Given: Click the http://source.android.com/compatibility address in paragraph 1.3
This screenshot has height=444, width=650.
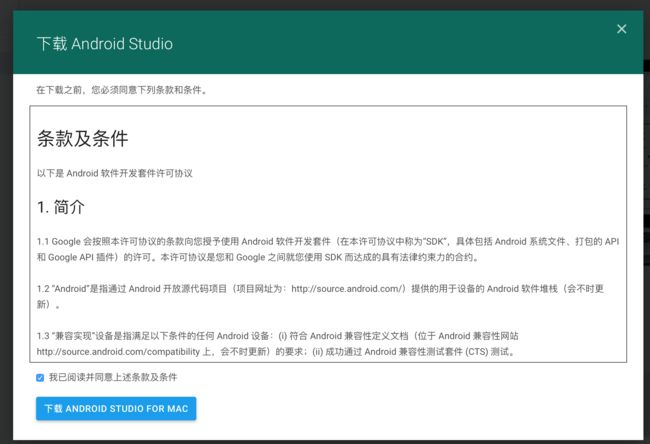Looking at the screenshot, I should pyautogui.click(x=118, y=352).
